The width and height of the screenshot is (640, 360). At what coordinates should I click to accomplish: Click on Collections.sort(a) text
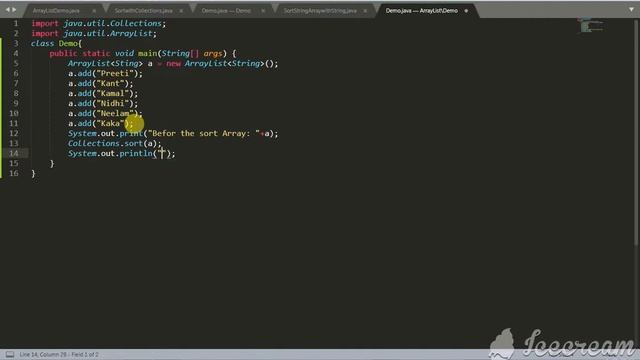coord(113,143)
